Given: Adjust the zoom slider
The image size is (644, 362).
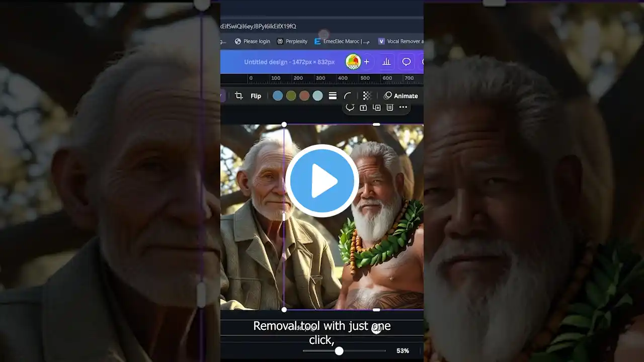Looking at the screenshot, I should point(339,350).
